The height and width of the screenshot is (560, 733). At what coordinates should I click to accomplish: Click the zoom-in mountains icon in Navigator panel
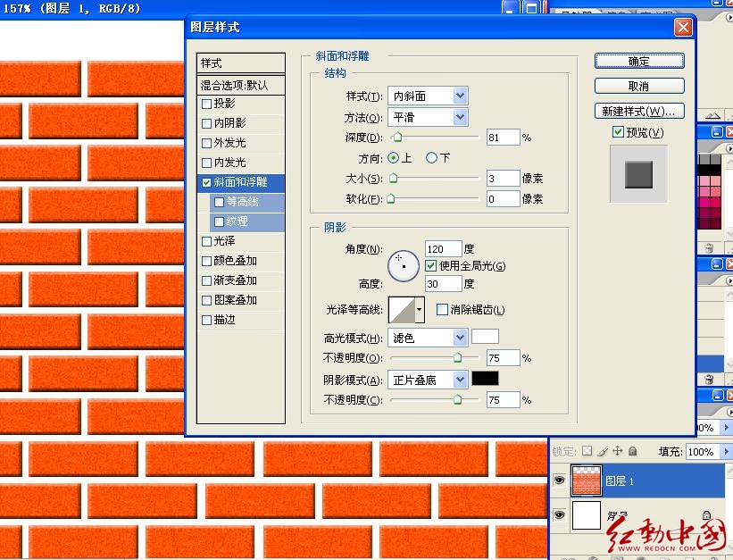coord(712,115)
